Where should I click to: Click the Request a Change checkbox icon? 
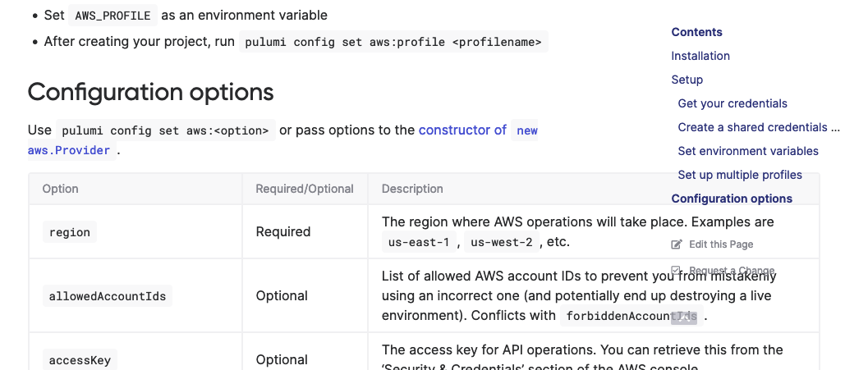coord(677,271)
